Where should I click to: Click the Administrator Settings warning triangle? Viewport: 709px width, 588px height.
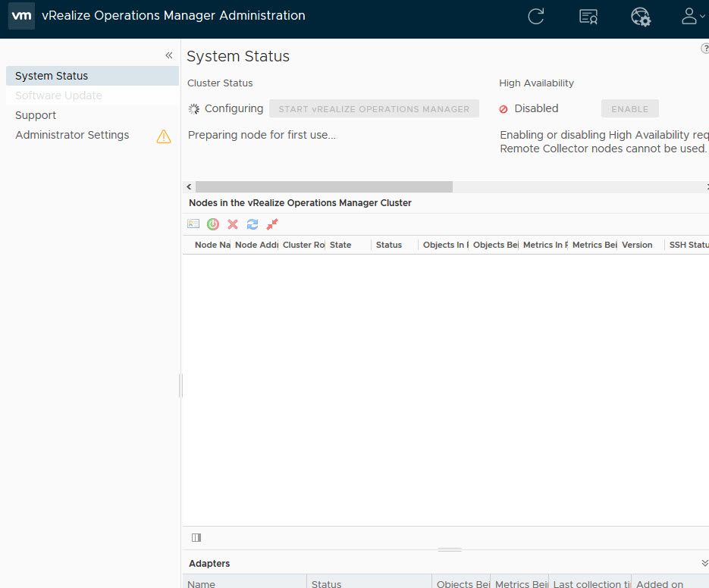pos(164,136)
